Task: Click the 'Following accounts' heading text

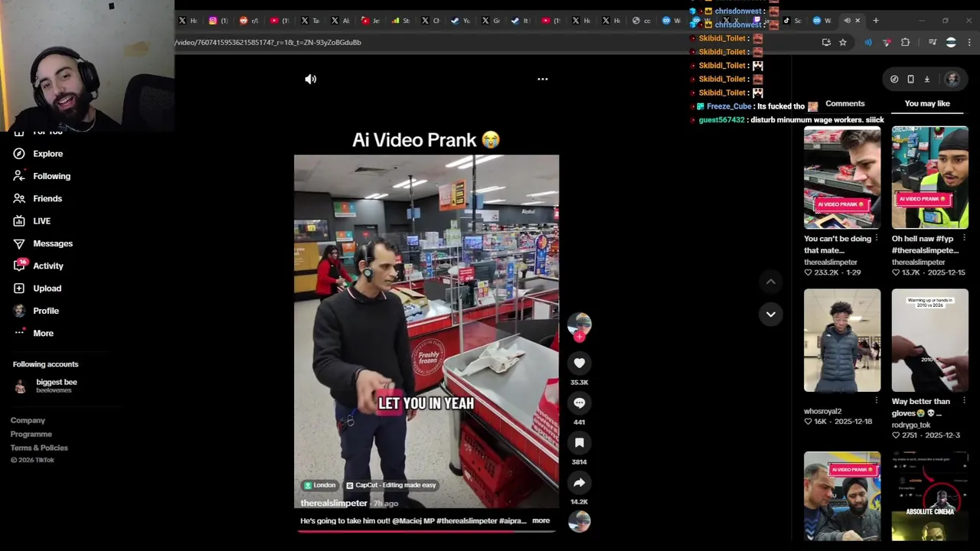Action: [45, 364]
